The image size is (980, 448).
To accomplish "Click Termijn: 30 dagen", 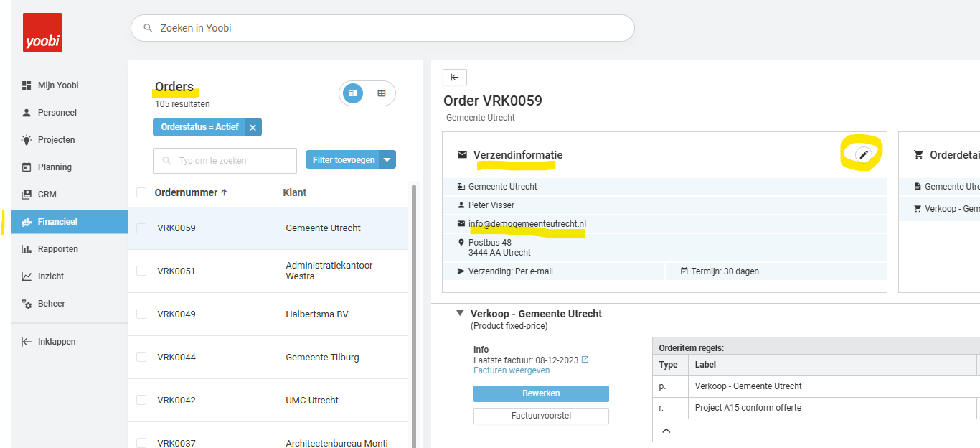I will pyautogui.click(x=725, y=271).
